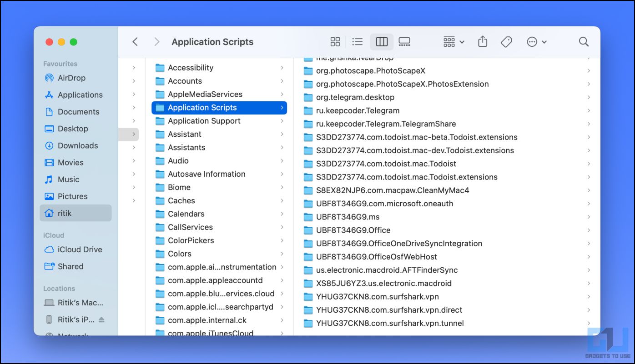
Task: Select the ritik home folder
Action: (x=76, y=213)
